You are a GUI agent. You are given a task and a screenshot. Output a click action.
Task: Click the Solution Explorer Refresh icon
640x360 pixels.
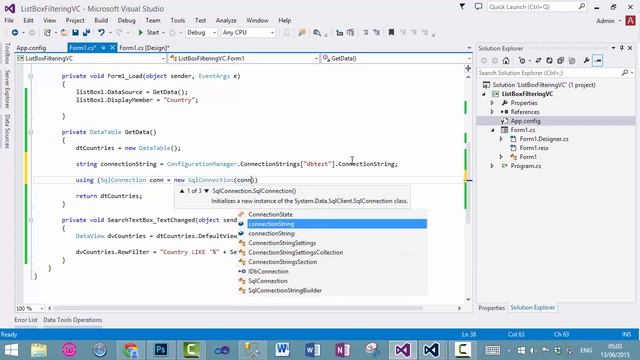click(549, 60)
